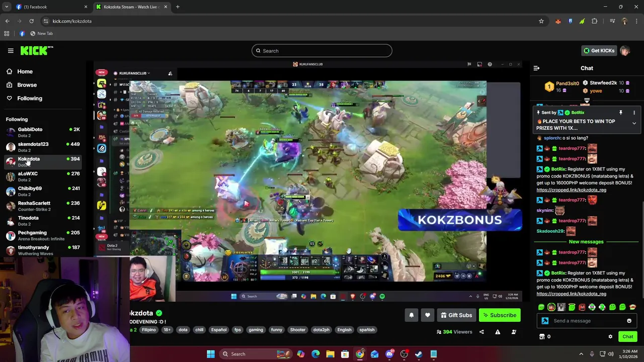Open the browser extensions puzzle icon
This screenshot has height=362, width=644.
point(595,21)
